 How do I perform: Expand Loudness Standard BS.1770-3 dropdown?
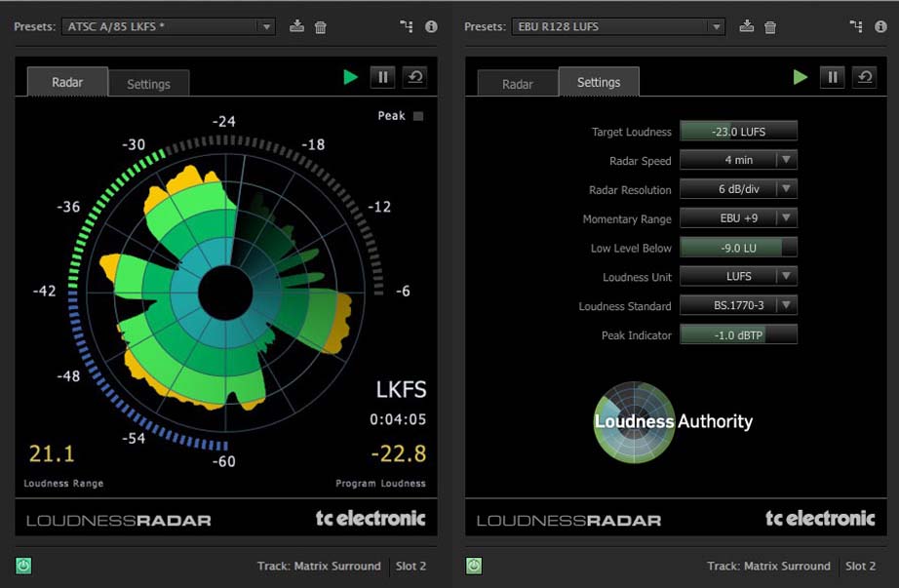(738, 305)
